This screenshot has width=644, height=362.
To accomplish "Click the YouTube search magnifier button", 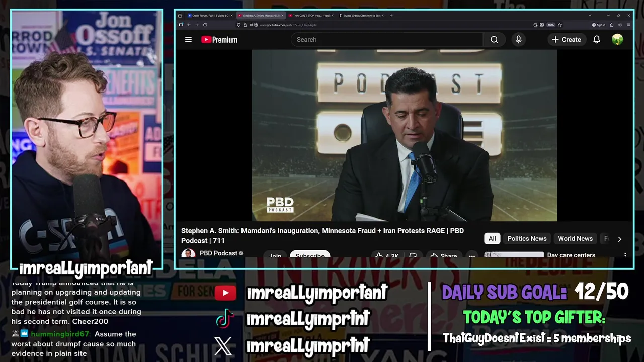I will (x=494, y=40).
